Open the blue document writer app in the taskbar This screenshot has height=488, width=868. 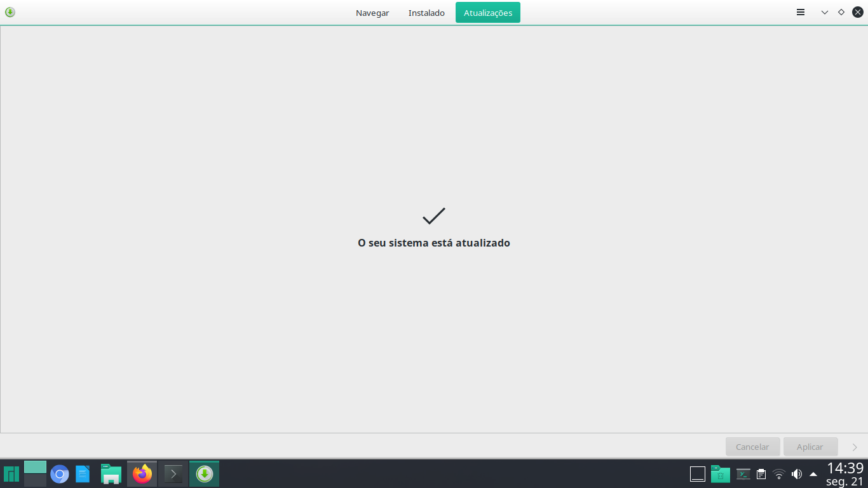pos(83,474)
